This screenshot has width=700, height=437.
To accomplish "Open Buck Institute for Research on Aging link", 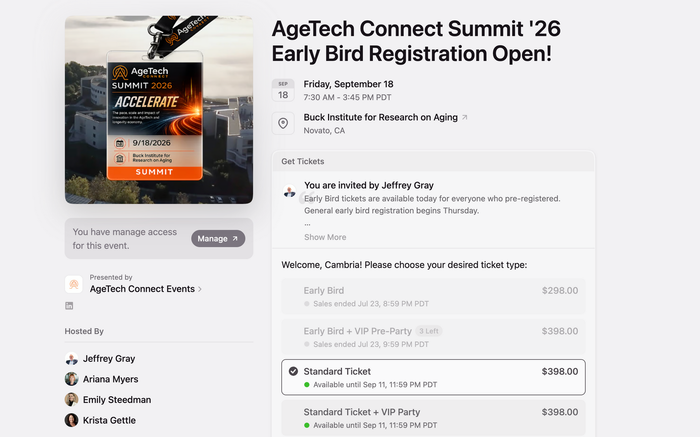I will click(x=380, y=117).
